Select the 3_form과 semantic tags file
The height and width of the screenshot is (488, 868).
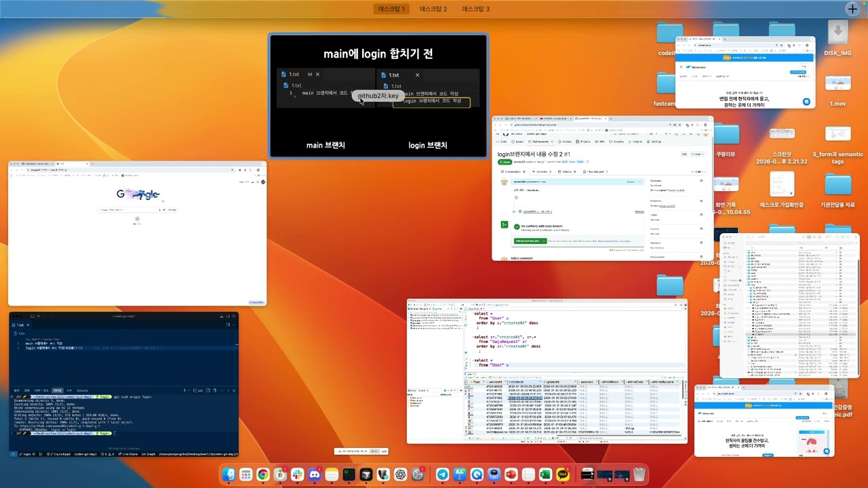click(838, 142)
